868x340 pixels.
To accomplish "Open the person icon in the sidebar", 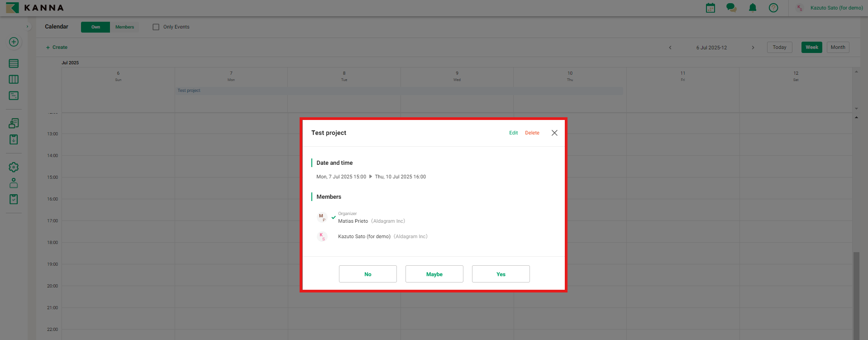I will click(14, 183).
